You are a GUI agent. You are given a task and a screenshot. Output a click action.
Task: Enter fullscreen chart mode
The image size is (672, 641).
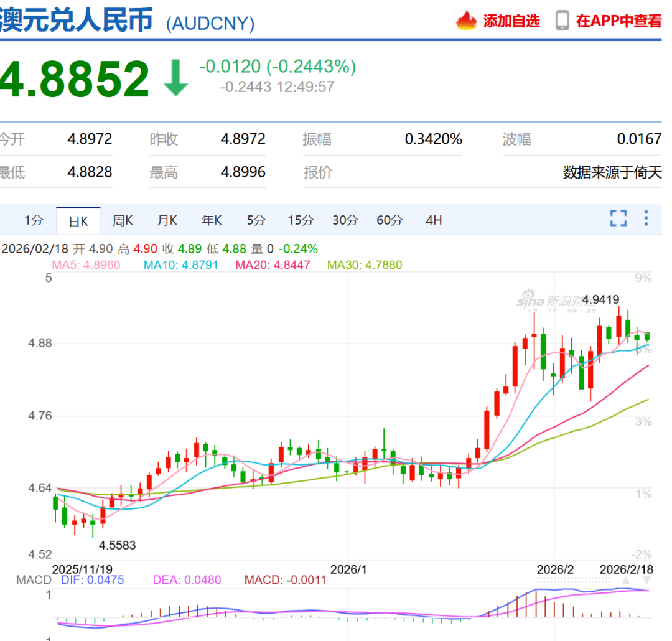point(618,218)
